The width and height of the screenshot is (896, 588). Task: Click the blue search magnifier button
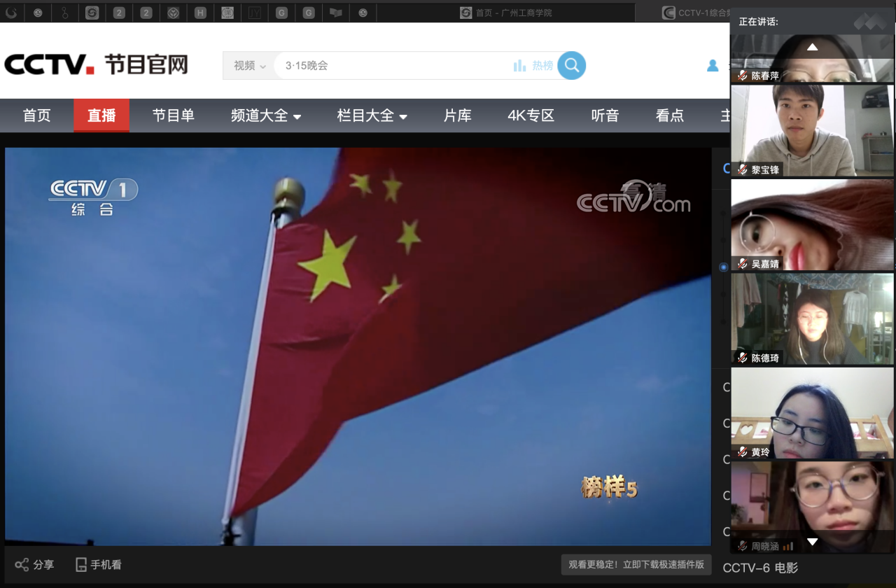(571, 66)
